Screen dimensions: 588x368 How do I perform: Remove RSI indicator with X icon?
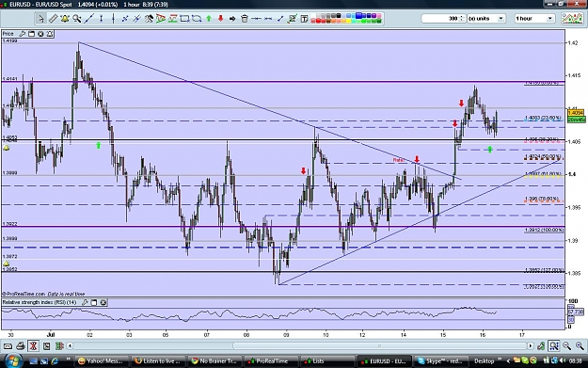[103, 302]
